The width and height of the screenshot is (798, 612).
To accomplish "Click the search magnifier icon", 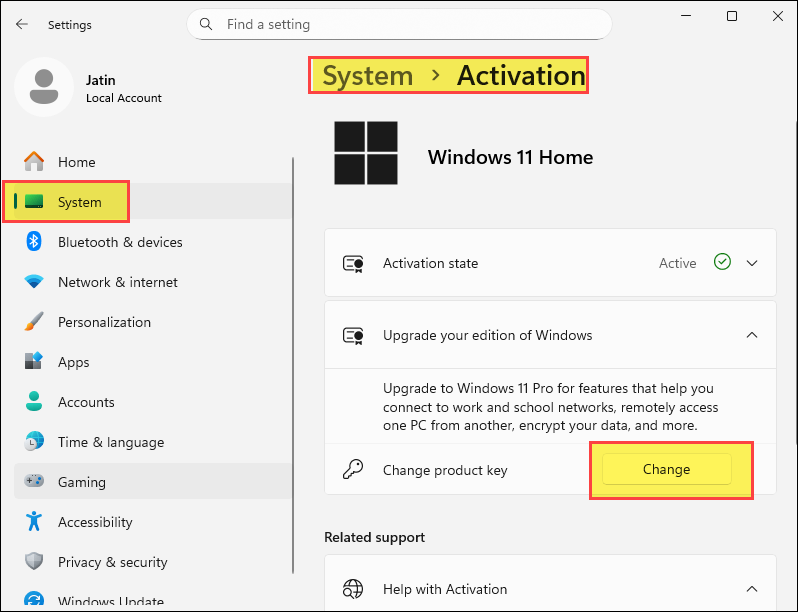I will tap(206, 24).
